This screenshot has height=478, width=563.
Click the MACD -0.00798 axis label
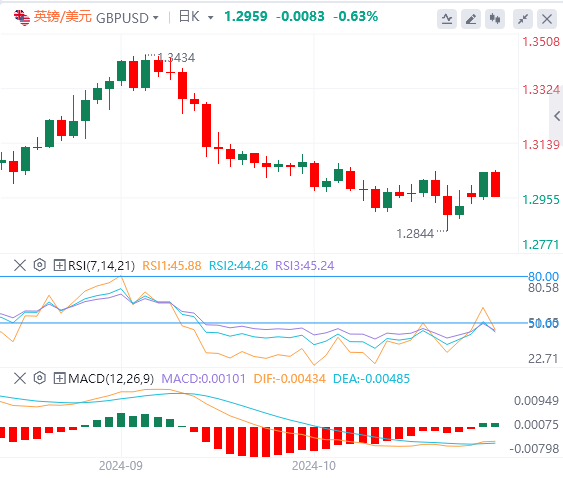pos(534,449)
